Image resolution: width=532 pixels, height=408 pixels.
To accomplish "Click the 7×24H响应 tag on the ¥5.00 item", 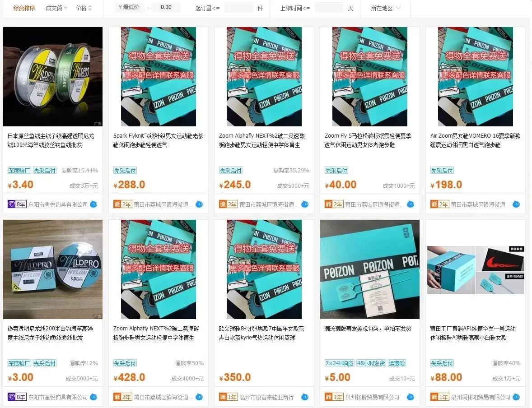I will tap(339, 363).
